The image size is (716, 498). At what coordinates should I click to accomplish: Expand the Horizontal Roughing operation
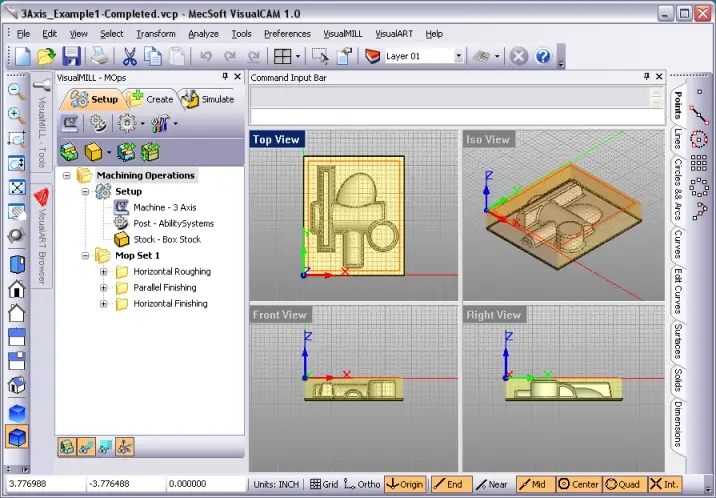click(104, 272)
